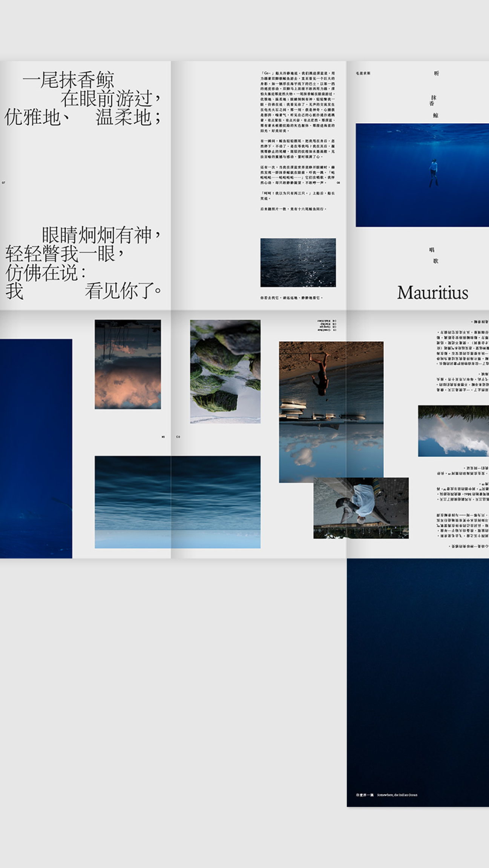This screenshot has width=489, height=868.
Task: Click the man in blue shirt photo
Action: click(361, 508)
